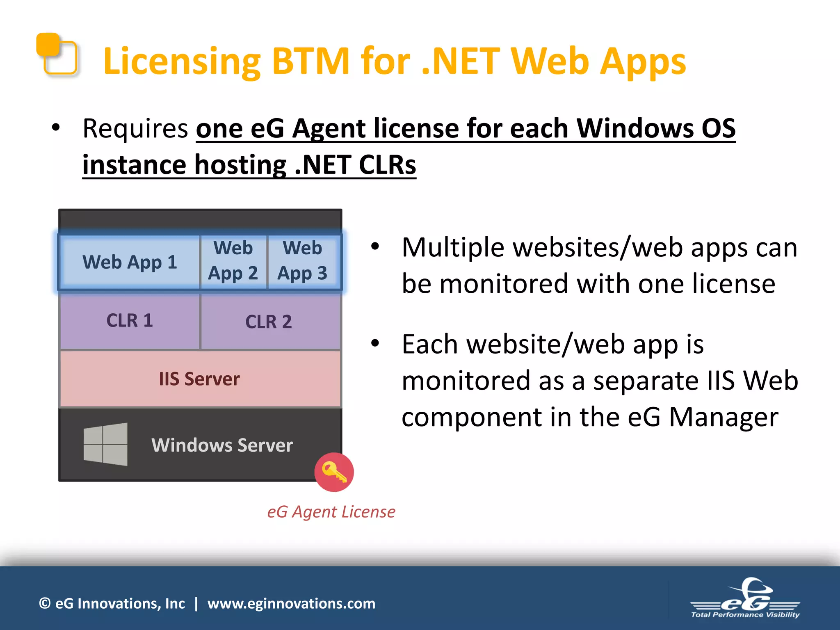Click the underlined instance hosting .NET CLRs text

[249, 165]
